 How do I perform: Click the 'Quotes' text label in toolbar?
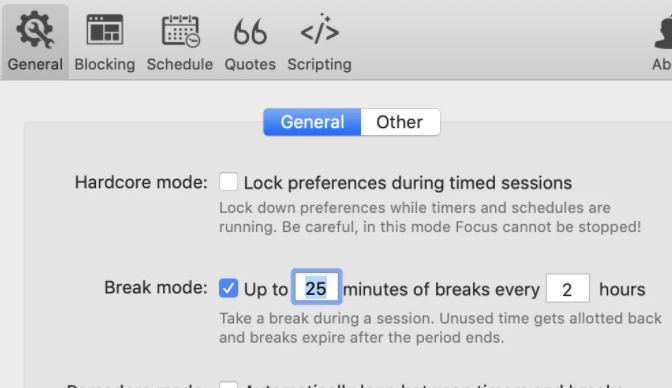(x=250, y=64)
